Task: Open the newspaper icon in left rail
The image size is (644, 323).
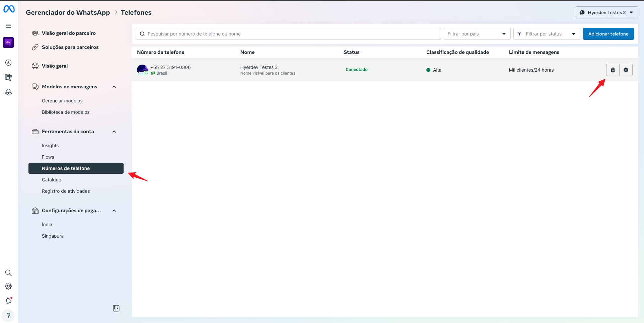Action: click(8, 77)
